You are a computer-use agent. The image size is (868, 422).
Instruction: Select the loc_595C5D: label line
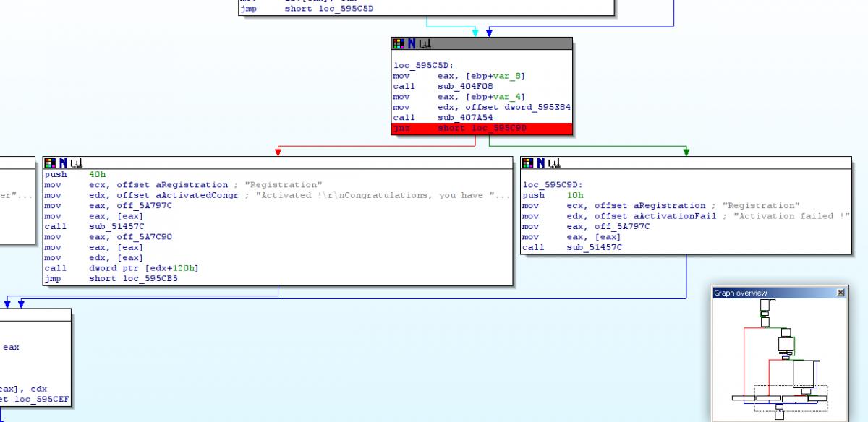pos(422,66)
